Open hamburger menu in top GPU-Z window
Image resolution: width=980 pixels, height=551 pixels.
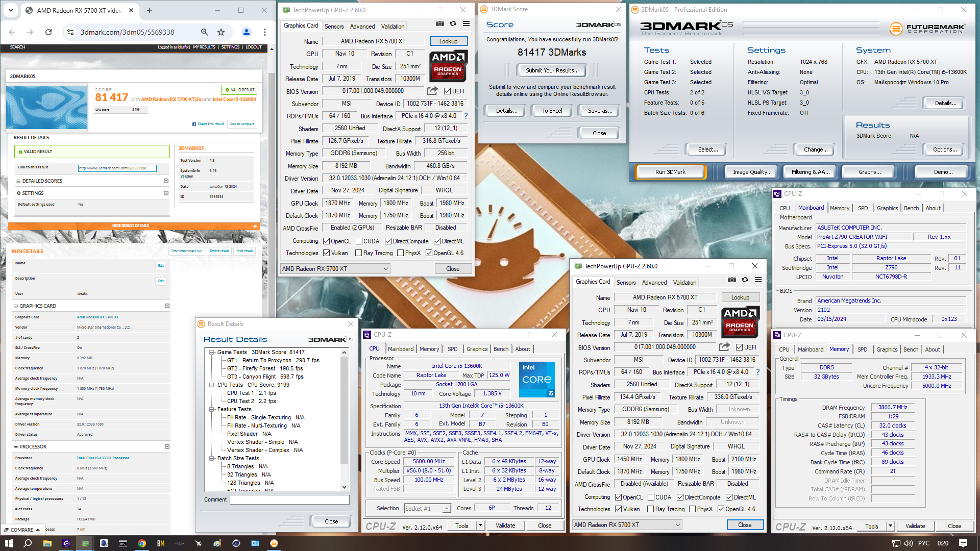click(466, 23)
